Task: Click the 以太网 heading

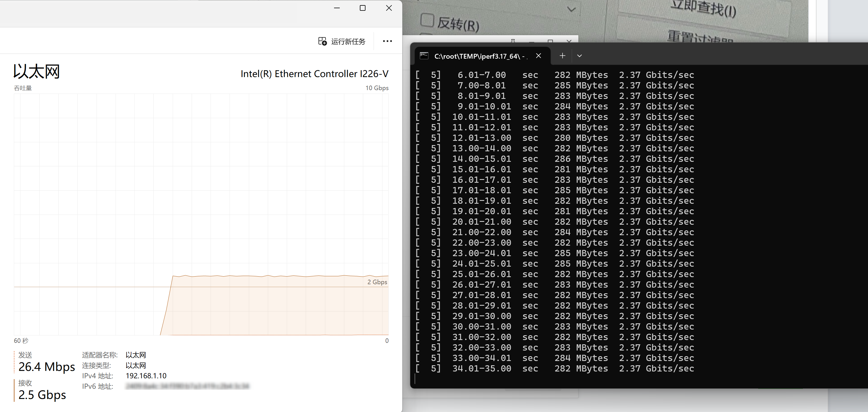Action: (37, 71)
